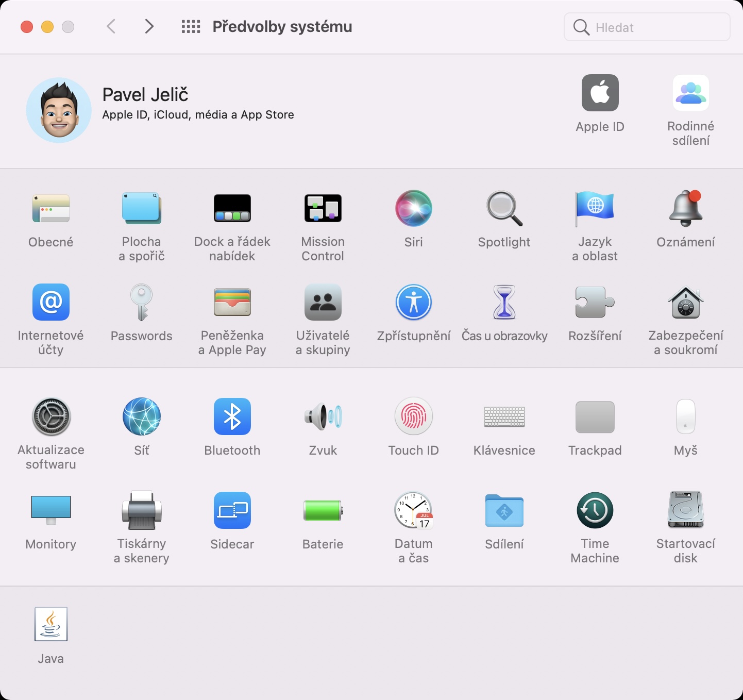Open Zvuk sound settings
Image resolution: width=743 pixels, height=700 pixels.
[323, 416]
